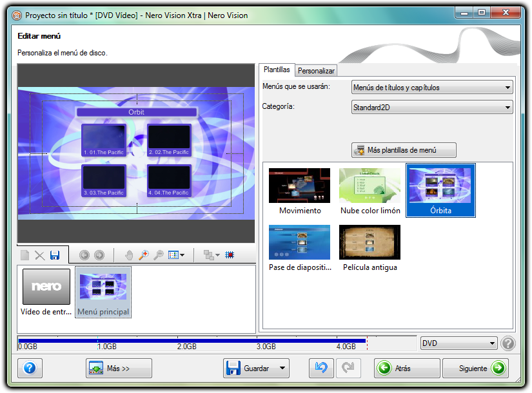Image resolution: width=532 pixels, height=393 pixels.
Task: Click the zoom out magnifier
Action: [x=159, y=255]
